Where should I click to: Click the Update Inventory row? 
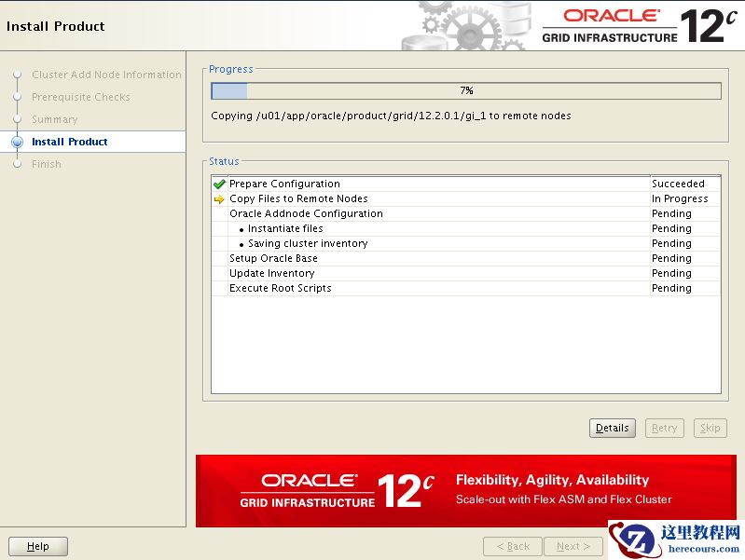(466, 273)
